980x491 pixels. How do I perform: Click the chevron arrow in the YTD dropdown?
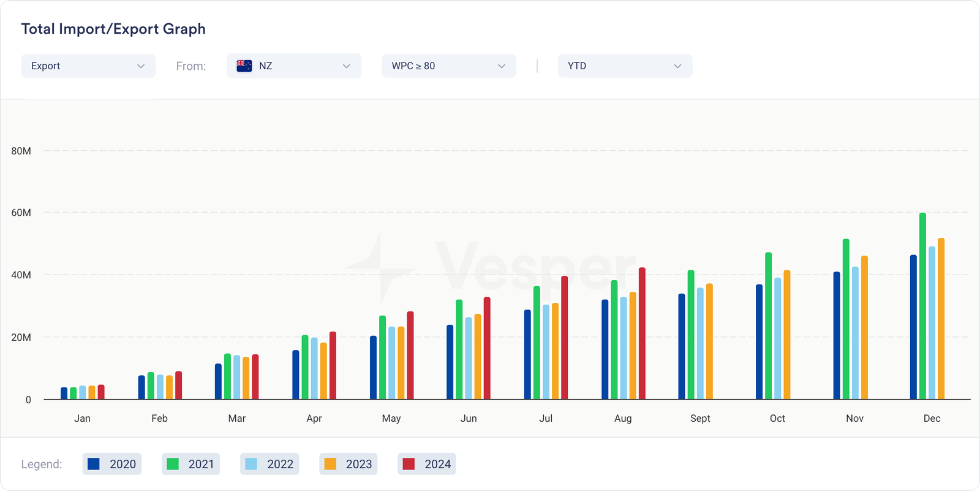coord(677,66)
